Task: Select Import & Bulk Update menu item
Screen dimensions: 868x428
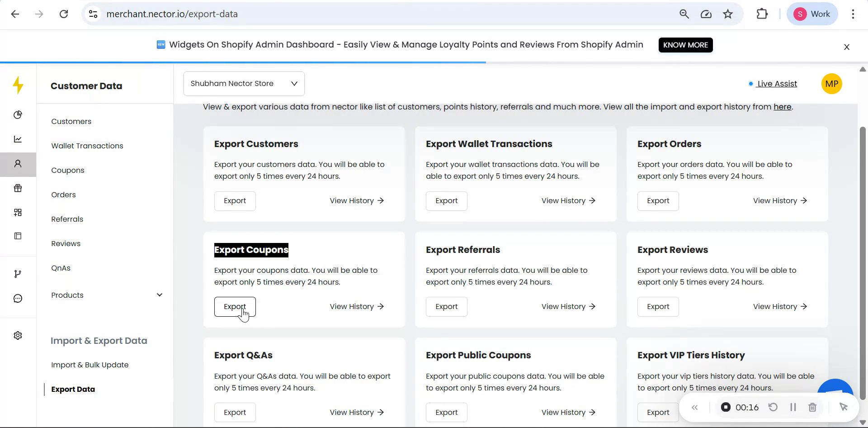Action: (x=90, y=365)
